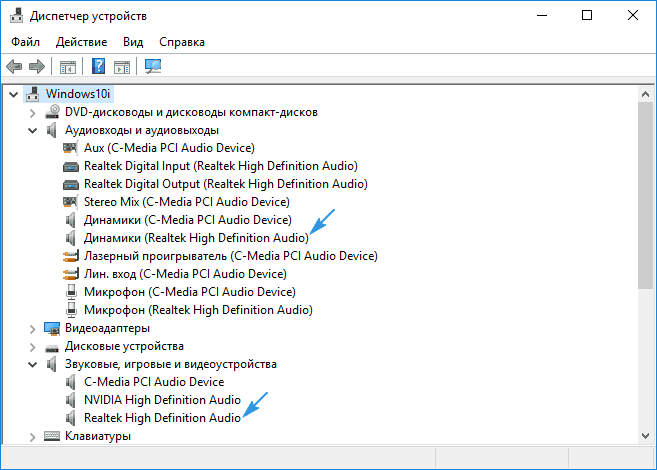Screen dimensions: 657x470
Task: Expand the DVD-дисководы category
Action: point(32,112)
